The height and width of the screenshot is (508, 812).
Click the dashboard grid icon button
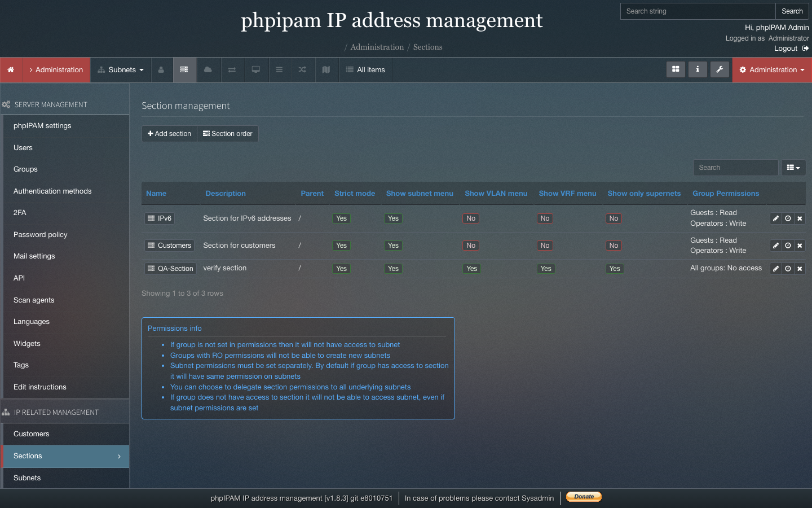(676, 69)
